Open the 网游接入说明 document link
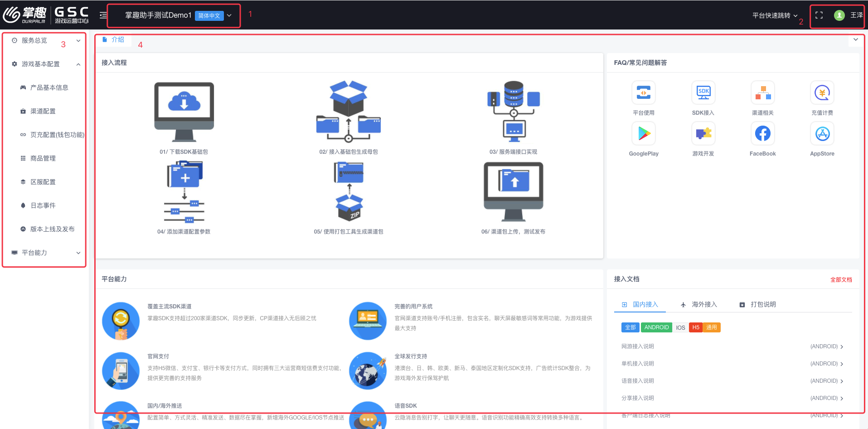This screenshot has height=429, width=868. point(638,346)
